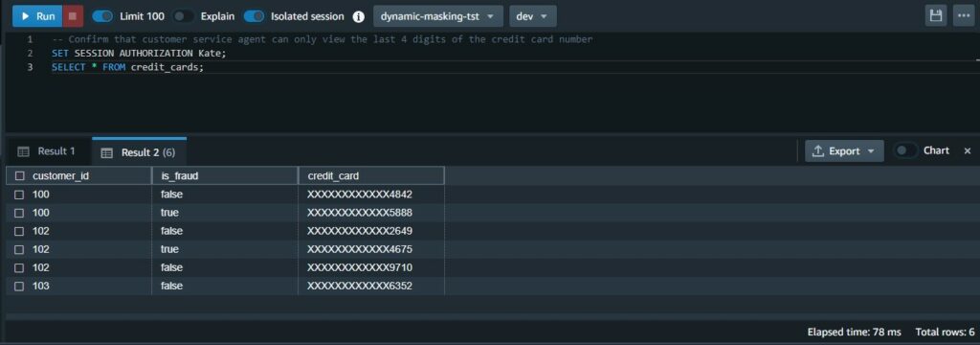
Task: Click the credit_card column header
Action: click(371, 176)
